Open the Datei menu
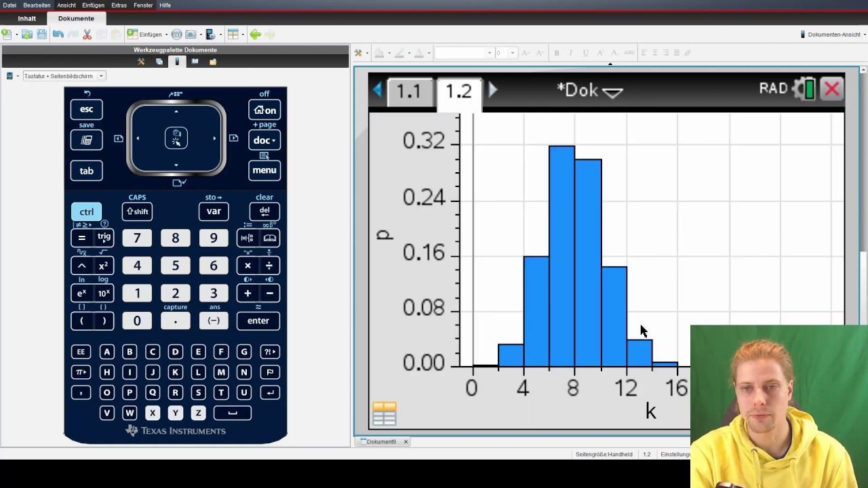The width and height of the screenshot is (868, 488). [x=9, y=5]
